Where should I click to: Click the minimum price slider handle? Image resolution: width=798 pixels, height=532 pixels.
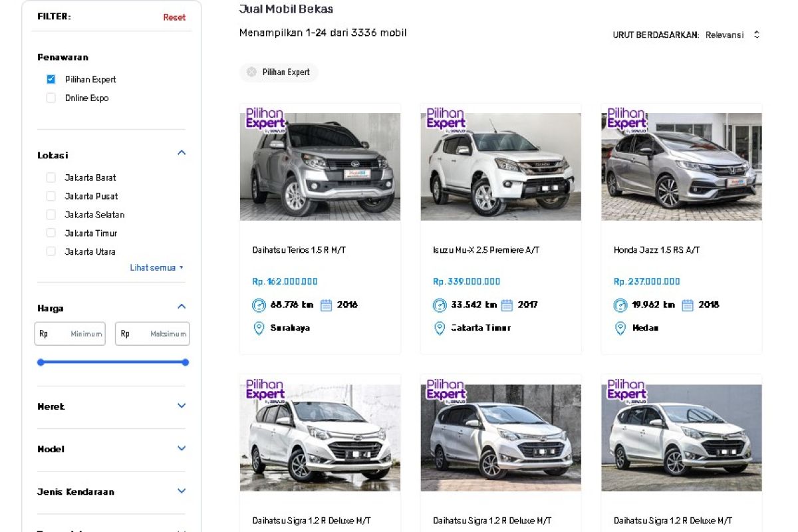pos(41,362)
